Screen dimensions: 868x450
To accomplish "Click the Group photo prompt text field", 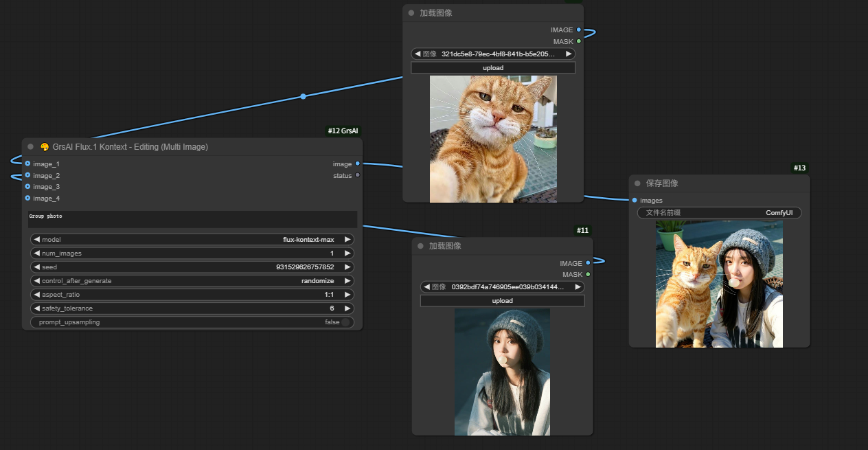I will click(x=192, y=219).
